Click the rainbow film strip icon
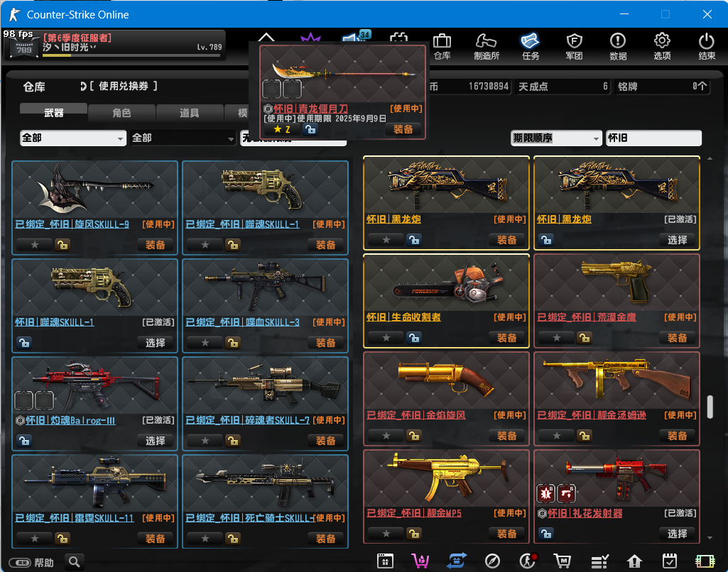 [x=705, y=561]
